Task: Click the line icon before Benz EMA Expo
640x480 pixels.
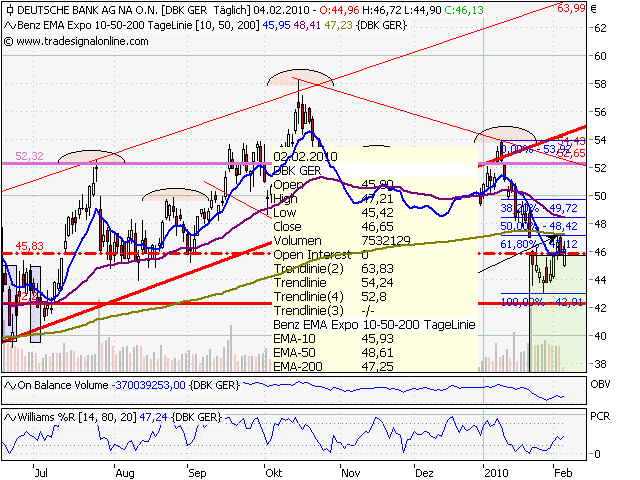Action: 10,25
